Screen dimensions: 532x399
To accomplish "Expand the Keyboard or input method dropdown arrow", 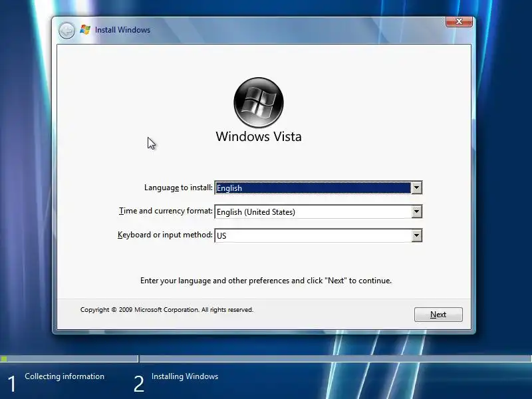I will point(416,235).
